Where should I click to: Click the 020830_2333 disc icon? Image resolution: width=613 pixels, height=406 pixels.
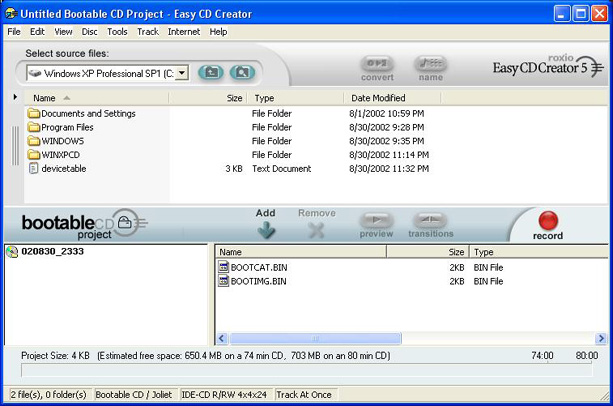pyautogui.click(x=12, y=252)
